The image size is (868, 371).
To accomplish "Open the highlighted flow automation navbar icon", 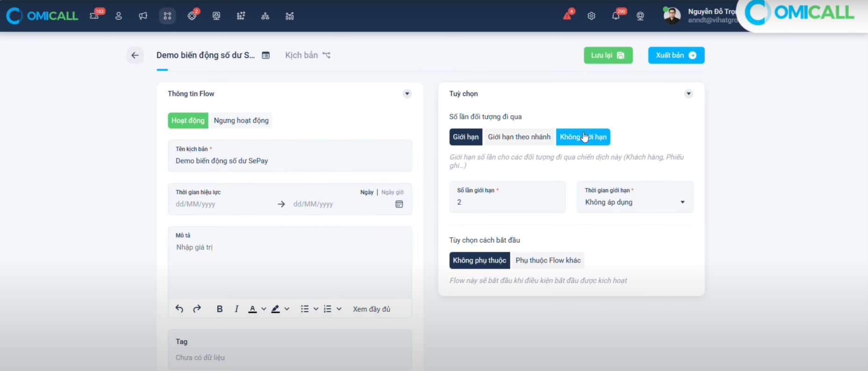I will pyautogui.click(x=167, y=16).
